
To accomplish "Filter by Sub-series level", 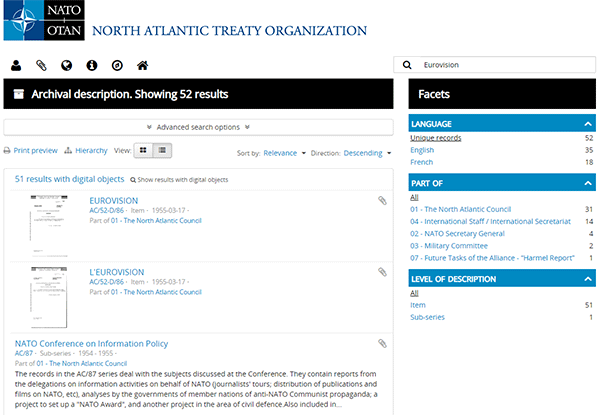I will coord(427,317).
